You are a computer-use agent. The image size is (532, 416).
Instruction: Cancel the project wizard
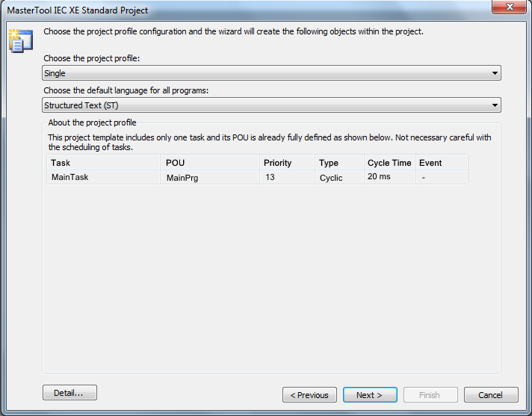point(491,395)
